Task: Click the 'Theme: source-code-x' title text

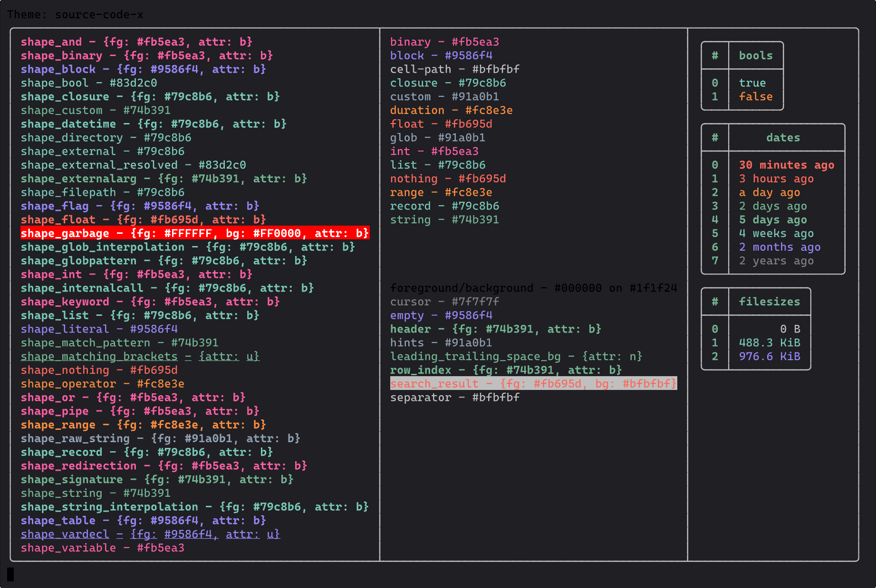Action: [x=75, y=15]
